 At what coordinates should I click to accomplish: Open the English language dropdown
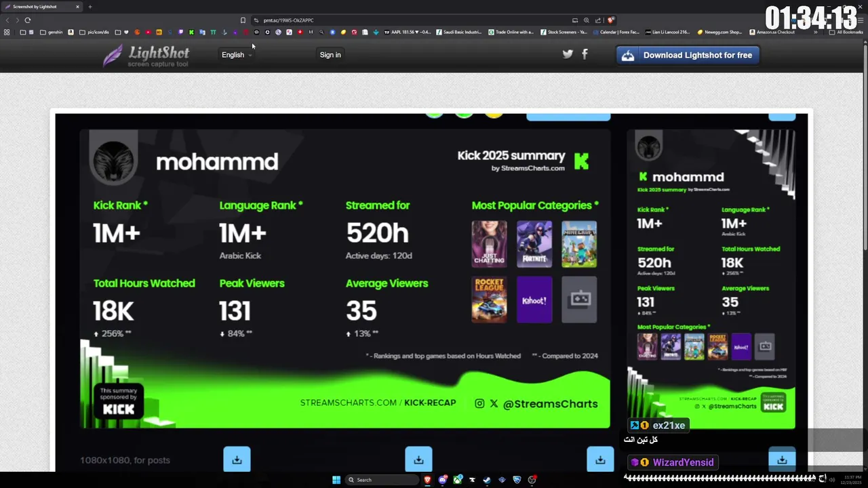point(237,55)
